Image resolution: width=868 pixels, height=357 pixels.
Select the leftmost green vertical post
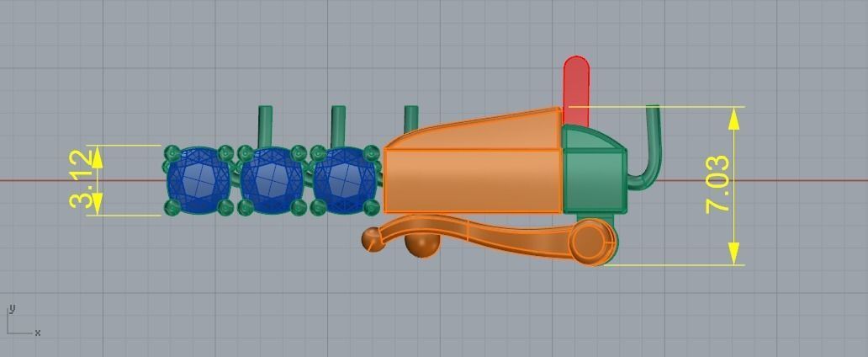coord(265,126)
